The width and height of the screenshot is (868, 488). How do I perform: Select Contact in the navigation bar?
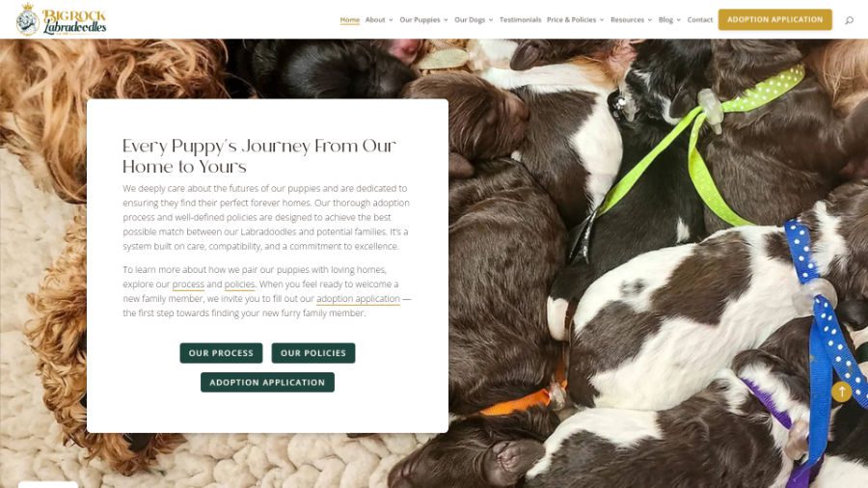(x=700, y=20)
